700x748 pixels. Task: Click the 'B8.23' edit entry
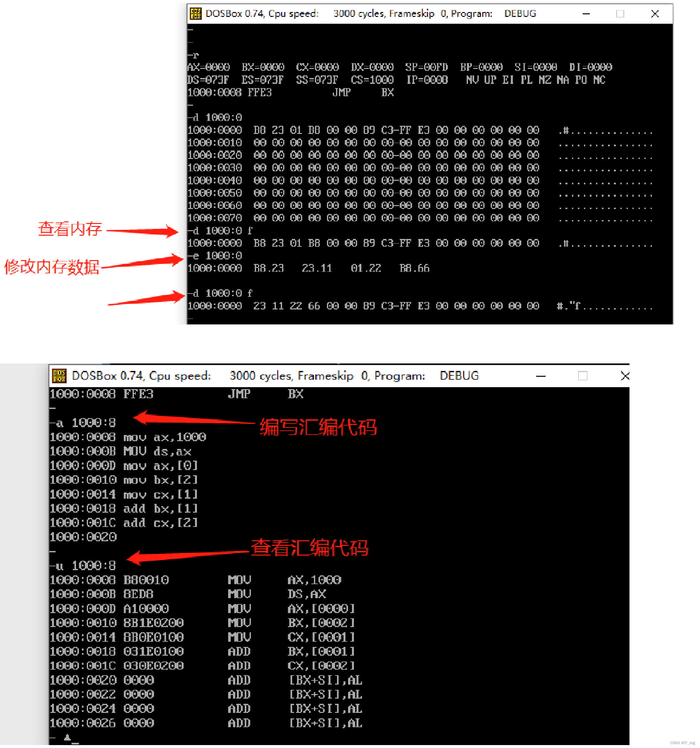(268, 268)
